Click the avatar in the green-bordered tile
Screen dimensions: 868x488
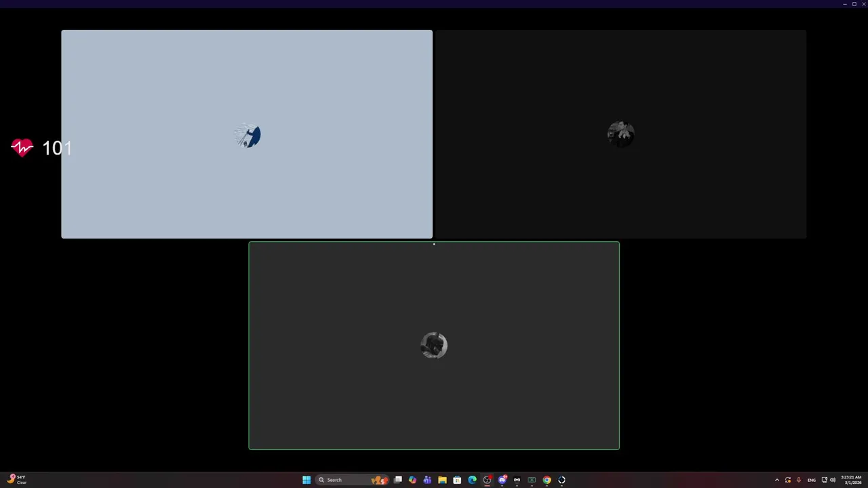(x=434, y=346)
